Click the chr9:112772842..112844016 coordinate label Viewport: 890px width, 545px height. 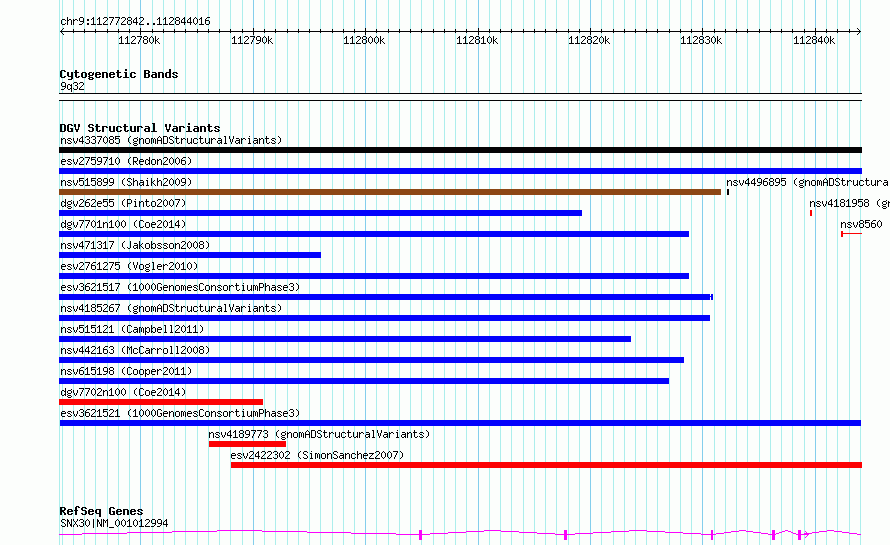tap(135, 22)
